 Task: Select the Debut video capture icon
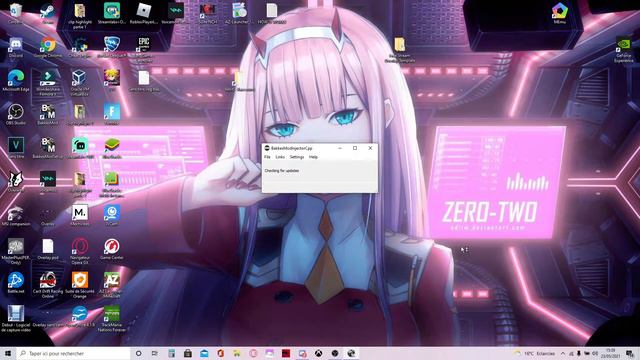click(16, 318)
